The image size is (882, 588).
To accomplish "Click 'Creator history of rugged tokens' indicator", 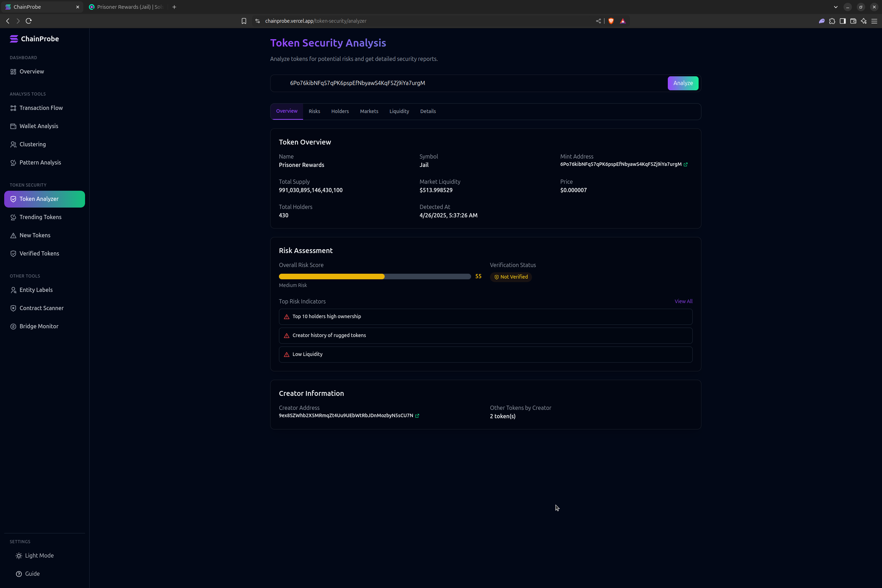I will [485, 336].
